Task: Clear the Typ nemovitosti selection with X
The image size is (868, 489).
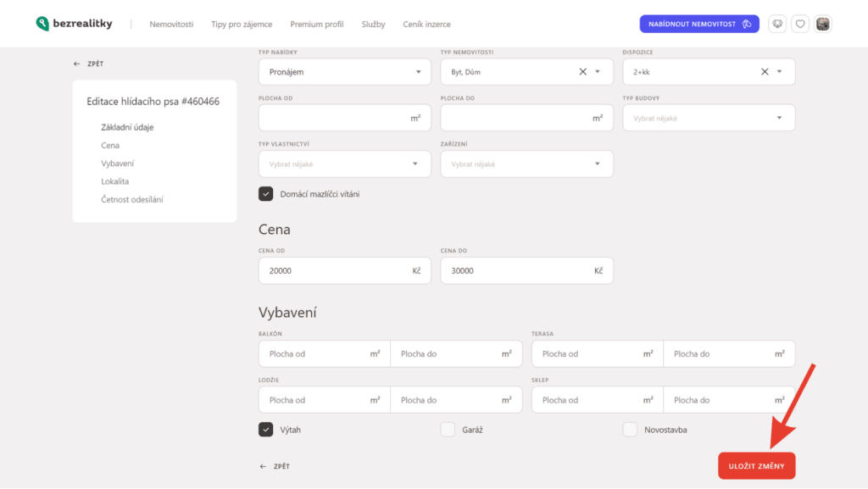Action: [x=582, y=72]
